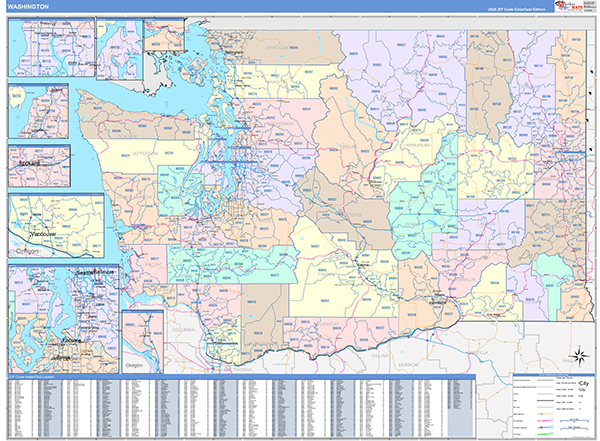This screenshot has height=441, width=600.
Task: Click the compass rose north indicator
Action: pos(579,355)
